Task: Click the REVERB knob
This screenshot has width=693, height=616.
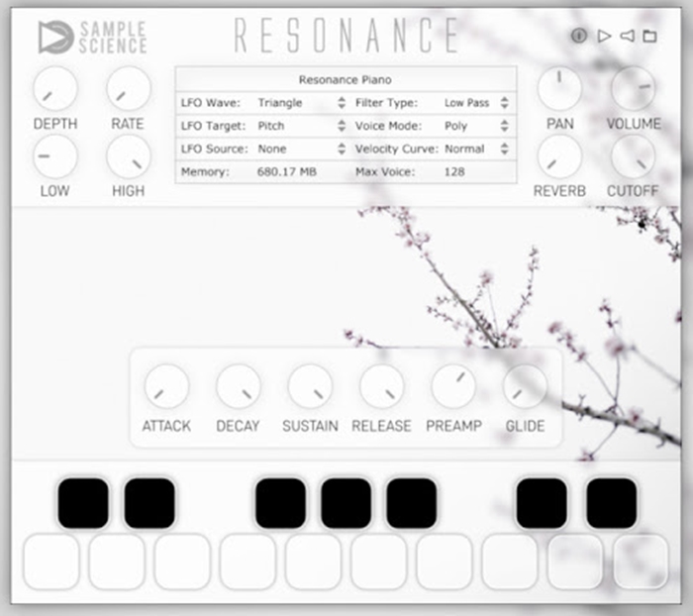Action: [559, 156]
